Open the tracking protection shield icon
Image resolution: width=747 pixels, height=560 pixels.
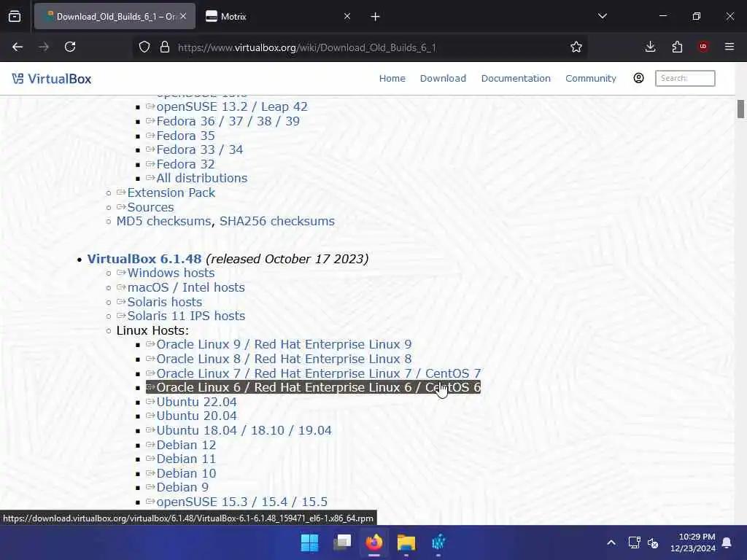[144, 47]
